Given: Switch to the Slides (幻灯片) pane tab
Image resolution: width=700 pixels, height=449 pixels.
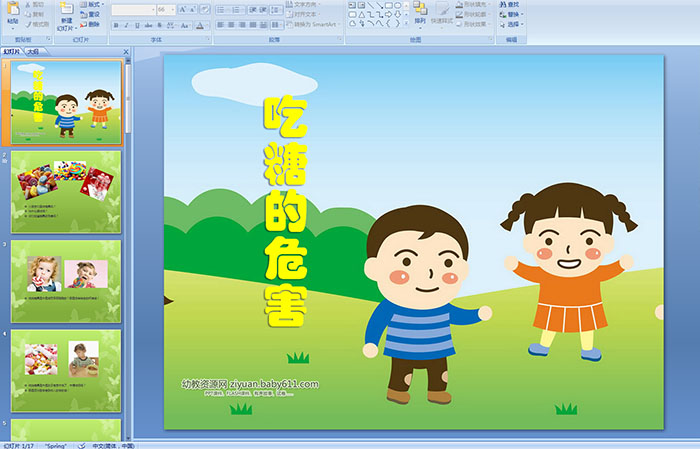Looking at the screenshot, I should coord(12,52).
